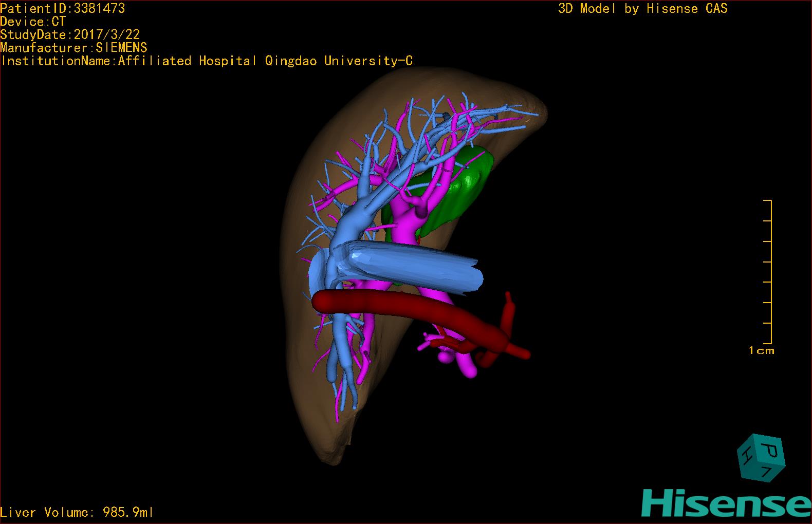The height and width of the screenshot is (524, 812).
Task: Click the InstitutionName text line
Action: (x=207, y=61)
